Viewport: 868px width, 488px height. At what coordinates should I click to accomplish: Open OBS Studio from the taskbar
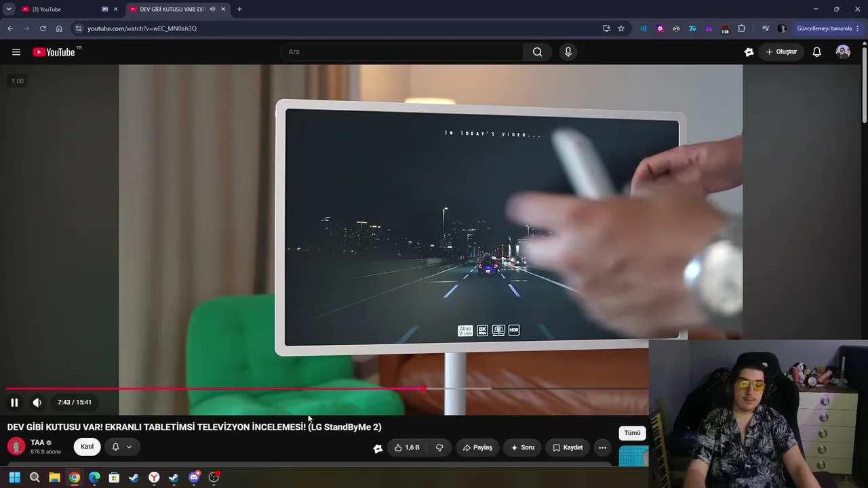214,477
